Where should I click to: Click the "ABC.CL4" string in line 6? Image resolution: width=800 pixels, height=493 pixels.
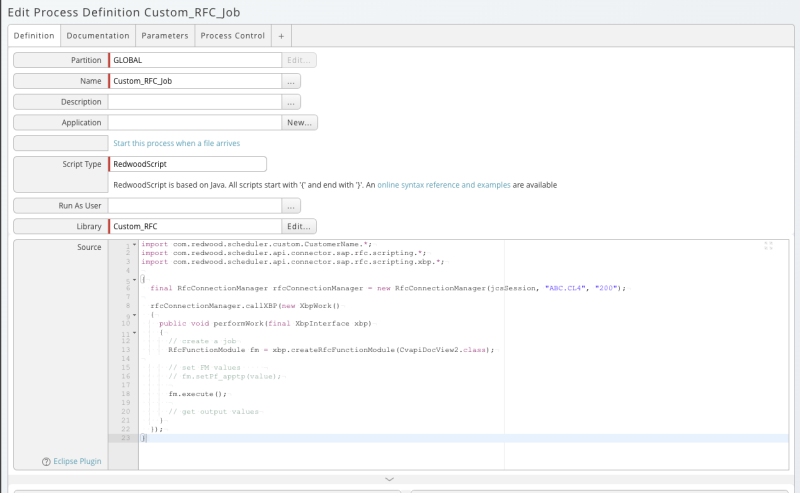[565, 288]
